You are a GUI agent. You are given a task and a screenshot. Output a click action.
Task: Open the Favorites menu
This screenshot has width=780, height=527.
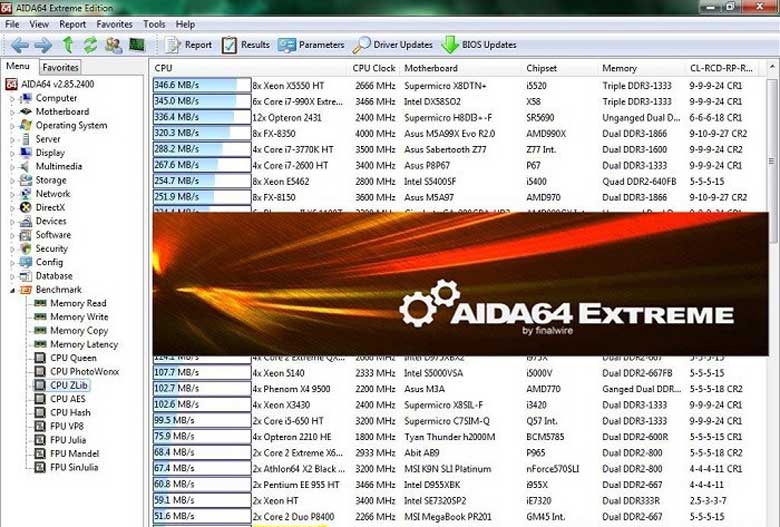114,24
